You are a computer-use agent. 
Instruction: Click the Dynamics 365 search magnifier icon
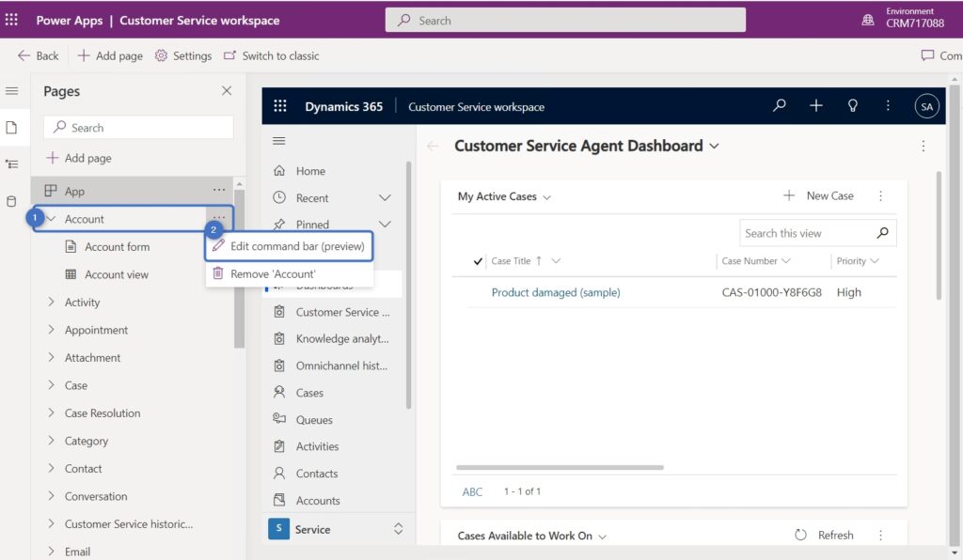point(780,105)
